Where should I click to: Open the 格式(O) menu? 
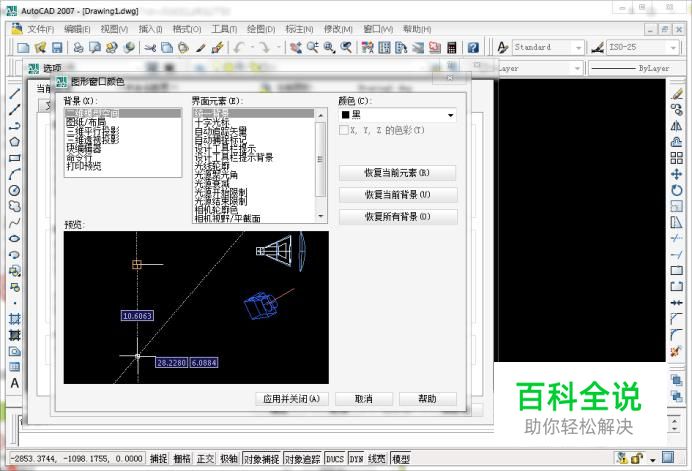(x=187, y=29)
